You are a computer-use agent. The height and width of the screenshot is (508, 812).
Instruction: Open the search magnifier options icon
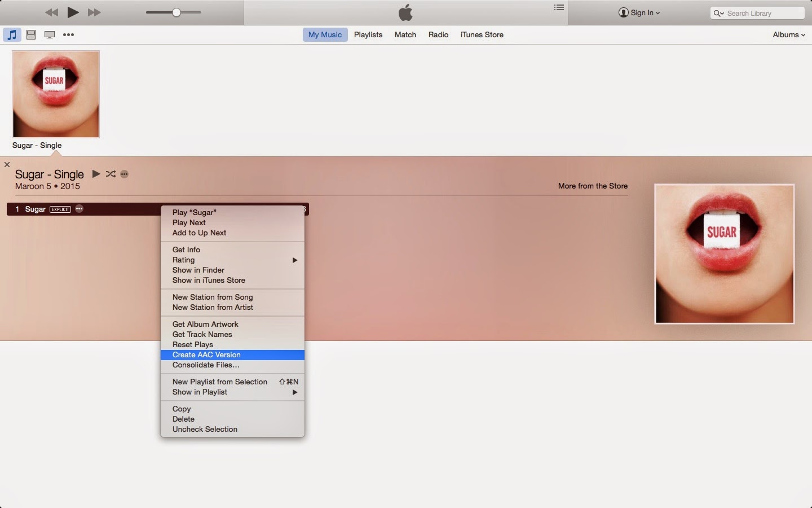[718, 13]
